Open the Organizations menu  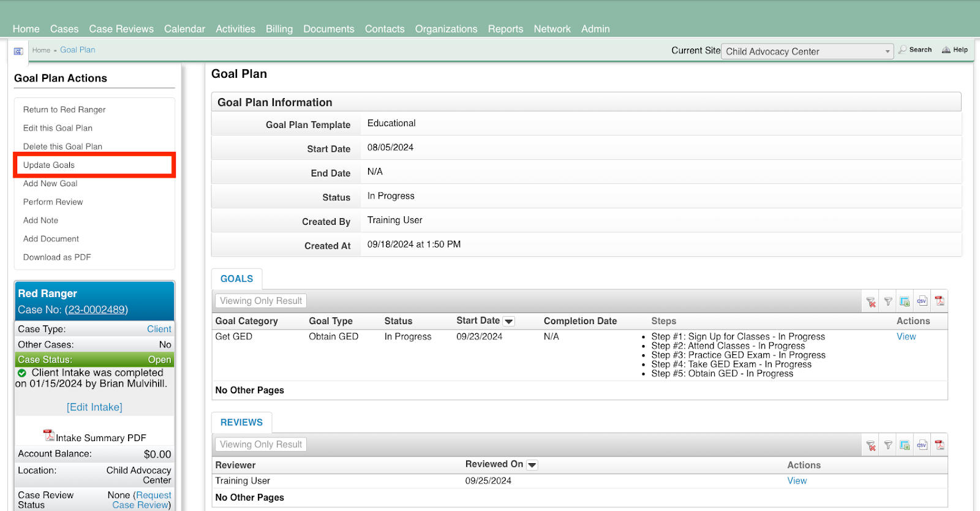[446, 29]
